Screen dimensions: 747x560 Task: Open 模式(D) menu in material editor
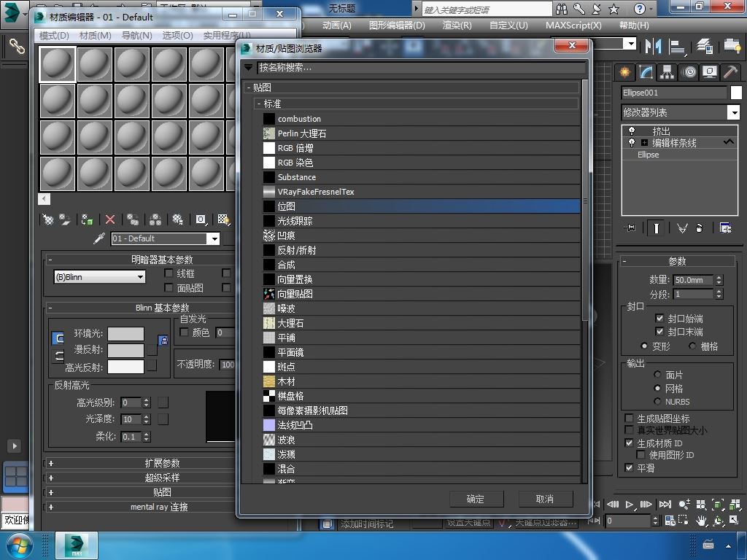(54, 36)
